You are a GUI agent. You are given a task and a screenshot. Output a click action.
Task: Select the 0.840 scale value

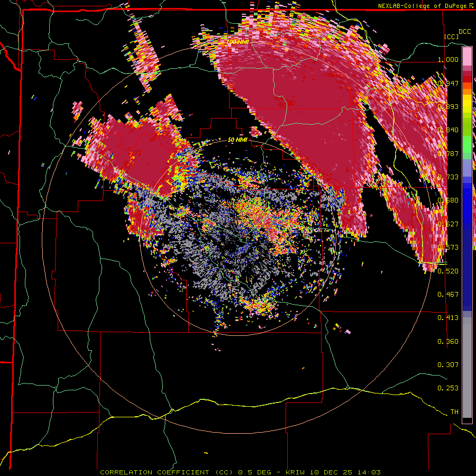[448, 130]
